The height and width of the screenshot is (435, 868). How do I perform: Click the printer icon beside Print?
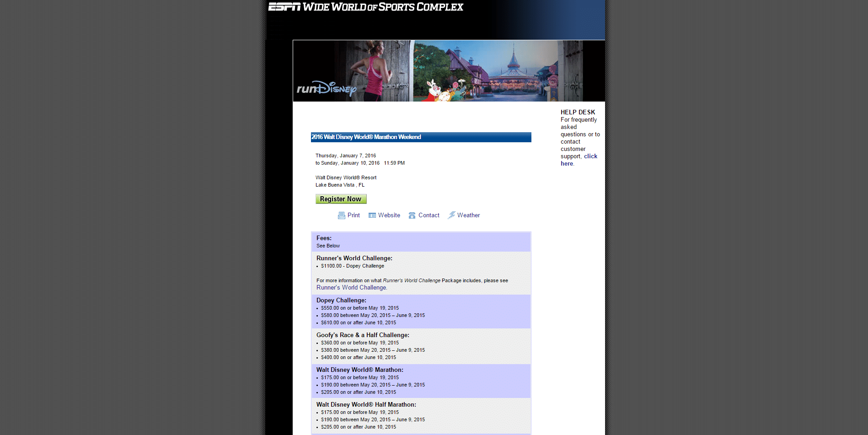click(x=341, y=215)
